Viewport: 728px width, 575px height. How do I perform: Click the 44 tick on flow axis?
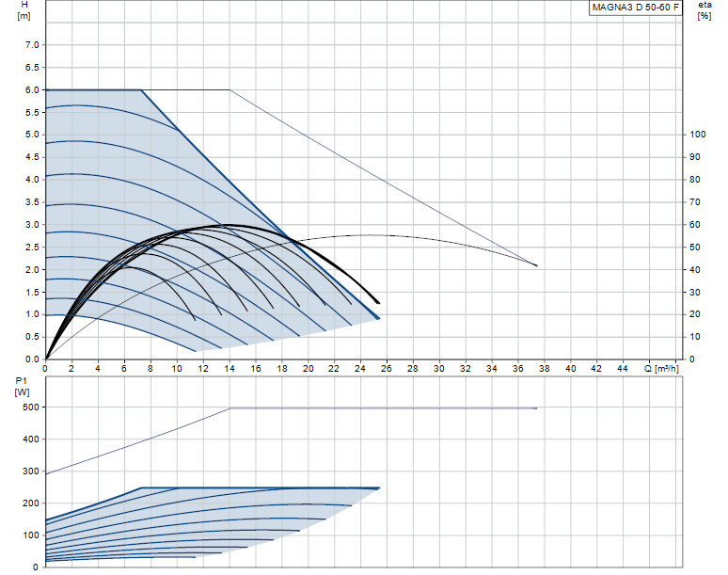[623, 368]
